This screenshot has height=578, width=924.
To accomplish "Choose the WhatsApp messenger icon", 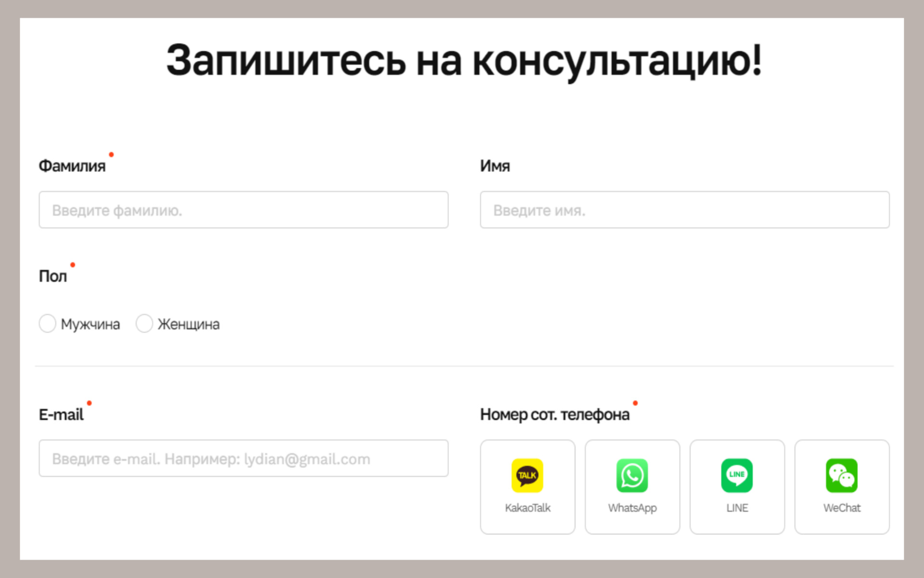I will pyautogui.click(x=632, y=475).
